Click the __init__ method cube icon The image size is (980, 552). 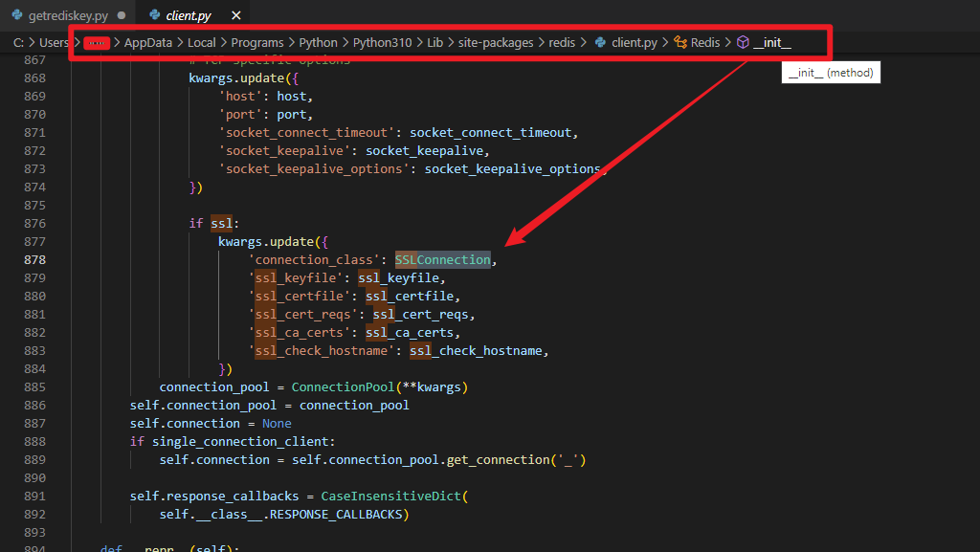coord(743,42)
